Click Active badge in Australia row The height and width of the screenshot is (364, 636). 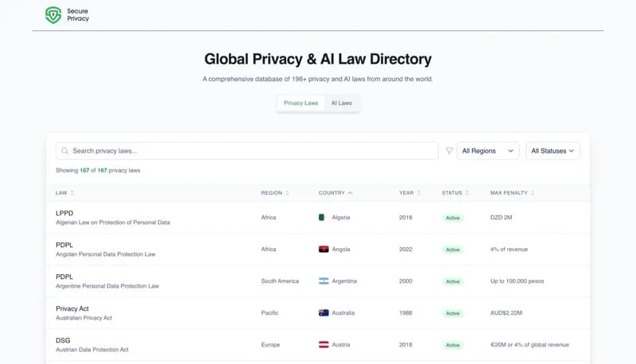(x=452, y=313)
